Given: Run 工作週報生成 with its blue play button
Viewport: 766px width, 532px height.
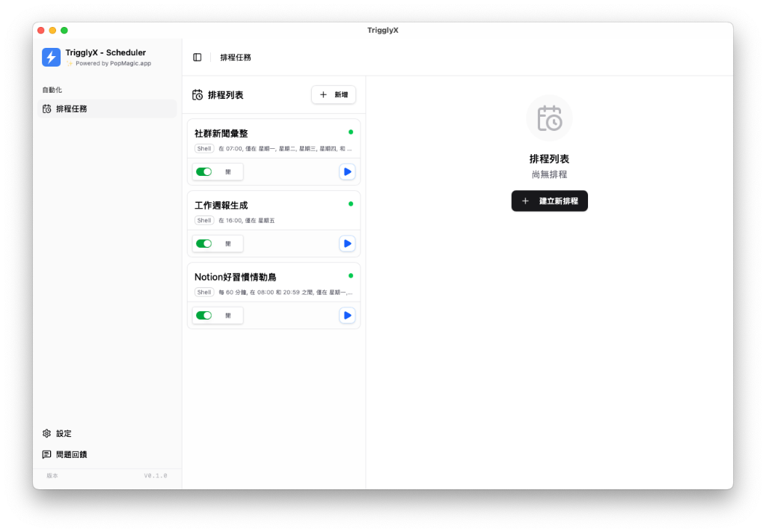Looking at the screenshot, I should pyautogui.click(x=347, y=243).
